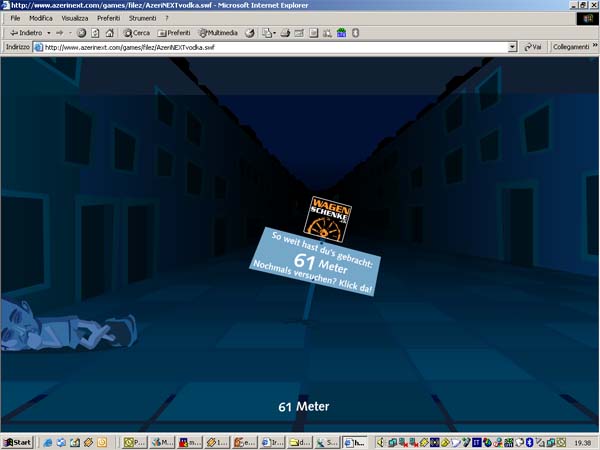The width and height of the screenshot is (600, 450).
Task: Click the Stop loading icon
Action: [x=82, y=33]
